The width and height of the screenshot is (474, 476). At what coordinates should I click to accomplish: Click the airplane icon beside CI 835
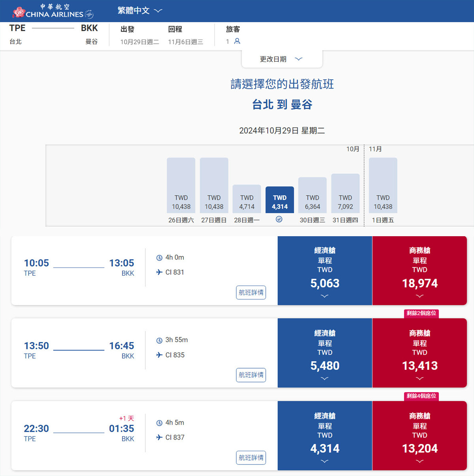pos(159,355)
